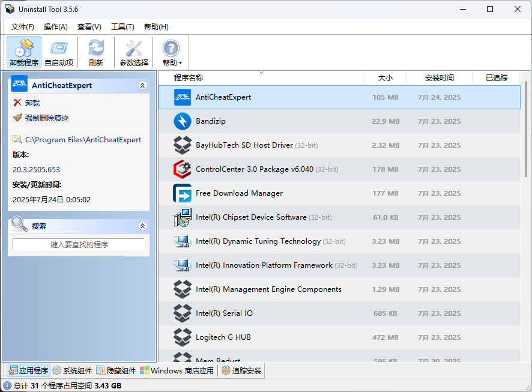This screenshot has width=532, height=392.
Task: Open 参数选择 preferences toolbar icon
Action: pyautogui.click(x=134, y=52)
